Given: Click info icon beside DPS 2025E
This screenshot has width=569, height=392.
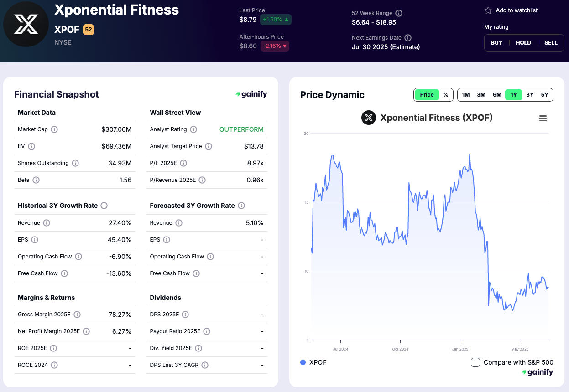Looking at the screenshot, I should [185, 315].
